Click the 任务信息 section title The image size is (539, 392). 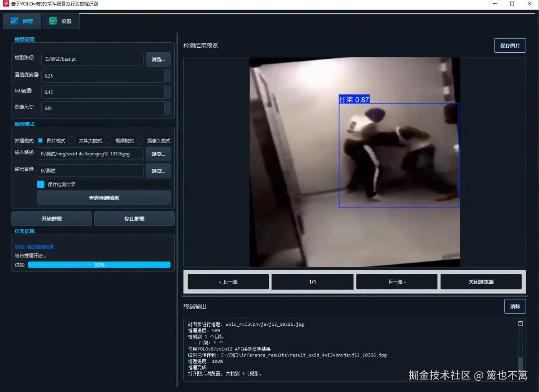pos(25,231)
